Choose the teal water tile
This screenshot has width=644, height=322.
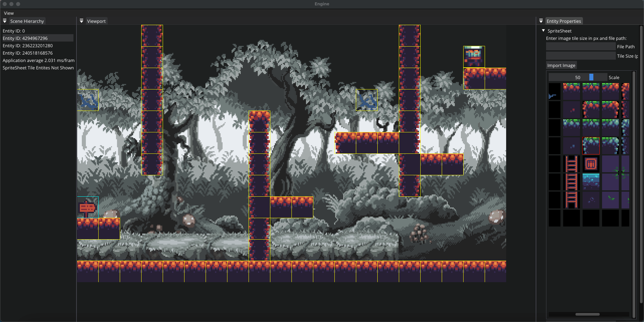(591, 182)
